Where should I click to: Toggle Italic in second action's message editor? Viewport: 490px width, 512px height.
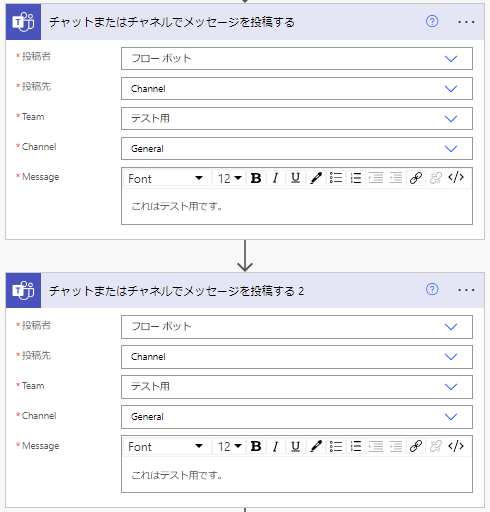coord(275,446)
